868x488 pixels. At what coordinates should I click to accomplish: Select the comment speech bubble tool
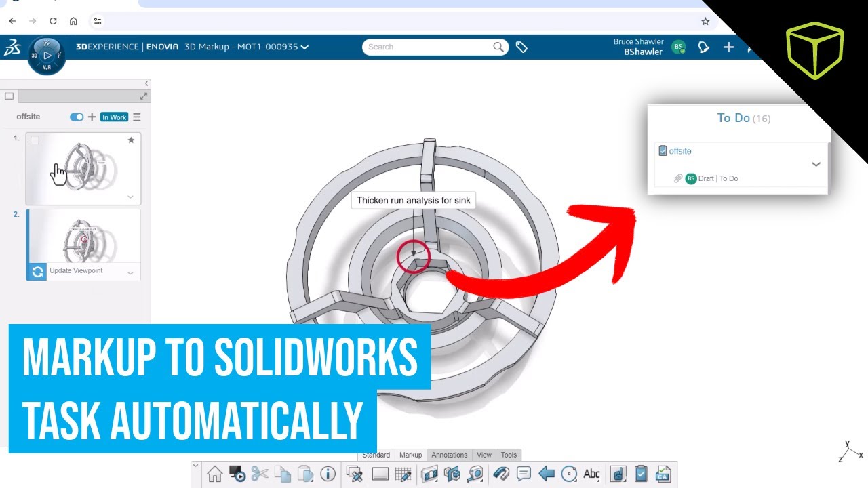coord(524,474)
